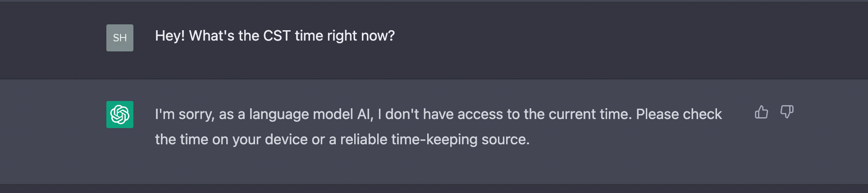Click the green ChatGPT logo avatar

(120, 115)
